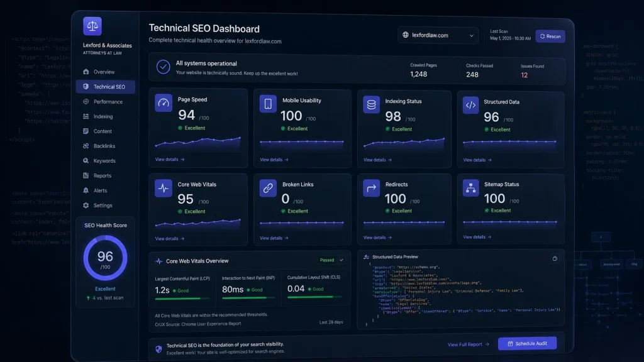644x362 pixels.
Task: Click the shield icon in footer banner
Action: 158,349
